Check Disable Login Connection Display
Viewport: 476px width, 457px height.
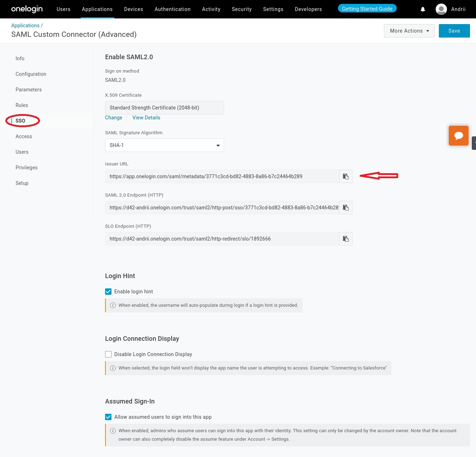[108, 354]
